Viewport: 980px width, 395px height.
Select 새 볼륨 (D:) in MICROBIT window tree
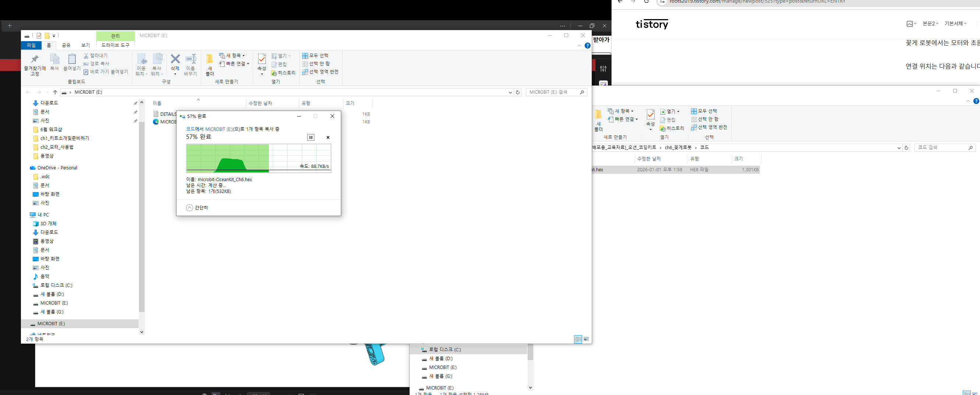tap(52, 294)
